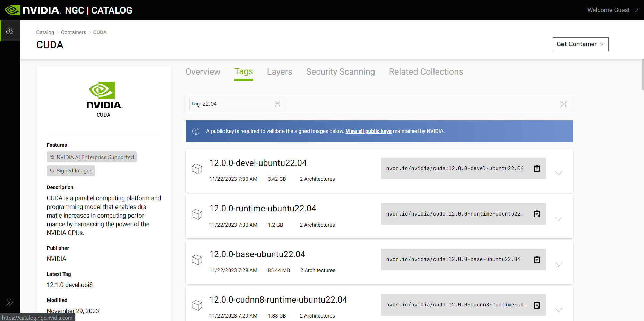The image size is (644, 321).
Task: Copy the 12.0.0-runtime-ubuntu22.04 pull command
Action: pyautogui.click(x=537, y=214)
